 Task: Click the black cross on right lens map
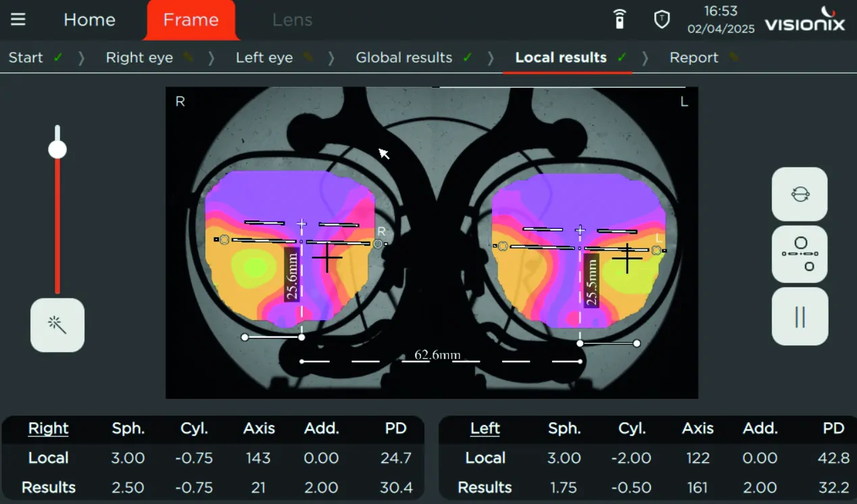(327, 257)
